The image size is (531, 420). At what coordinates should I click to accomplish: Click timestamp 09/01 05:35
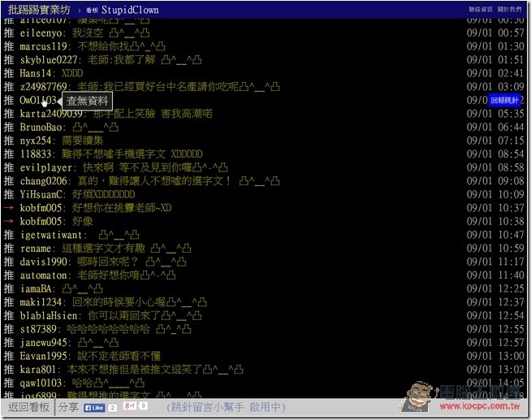click(x=495, y=114)
